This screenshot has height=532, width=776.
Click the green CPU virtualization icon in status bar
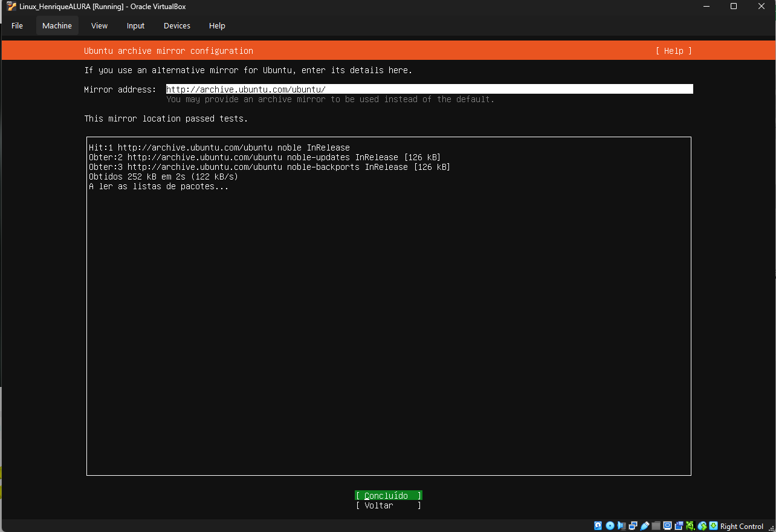[x=690, y=526]
